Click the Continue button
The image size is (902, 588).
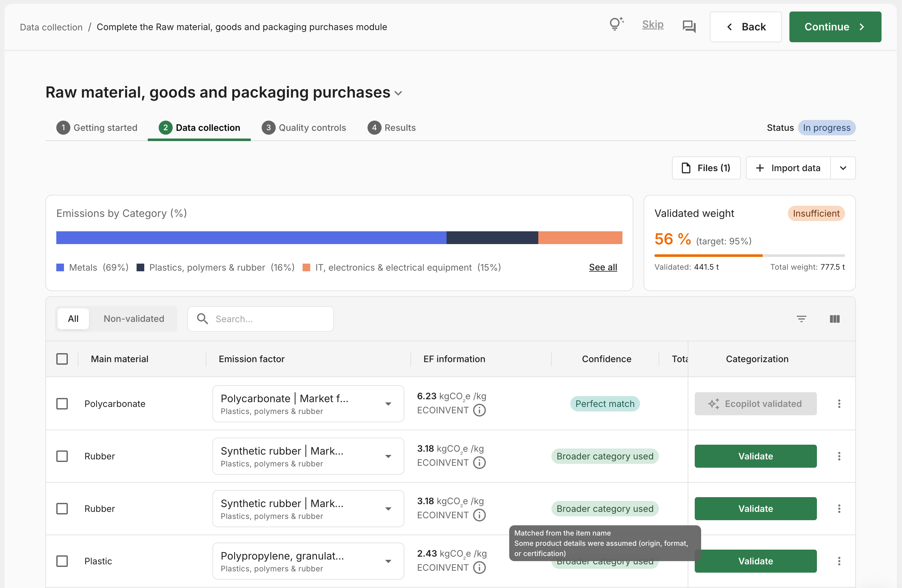pos(835,27)
